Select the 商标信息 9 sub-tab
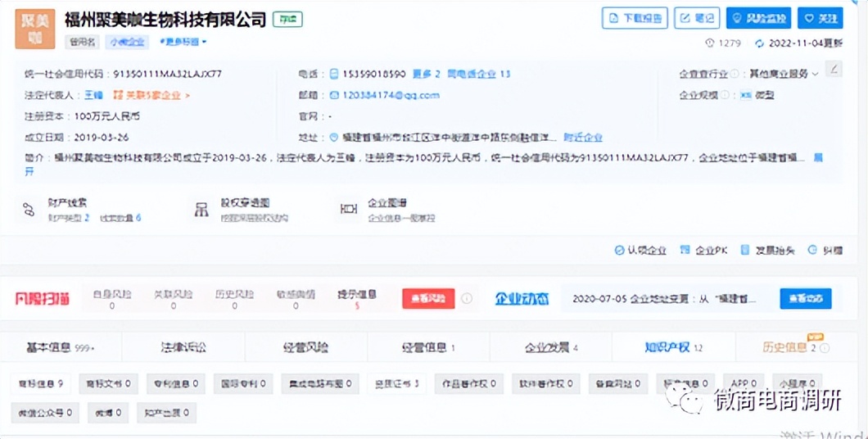Screen dimensions: 868x439 (x=41, y=383)
